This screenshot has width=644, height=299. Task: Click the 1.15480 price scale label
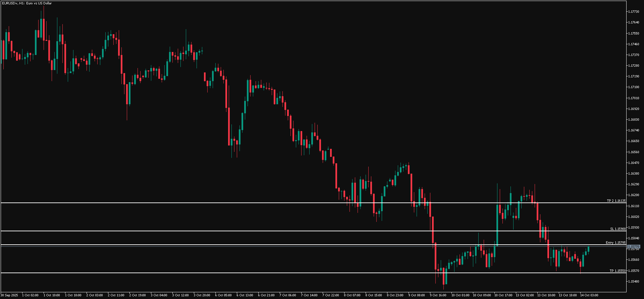coord(633,282)
